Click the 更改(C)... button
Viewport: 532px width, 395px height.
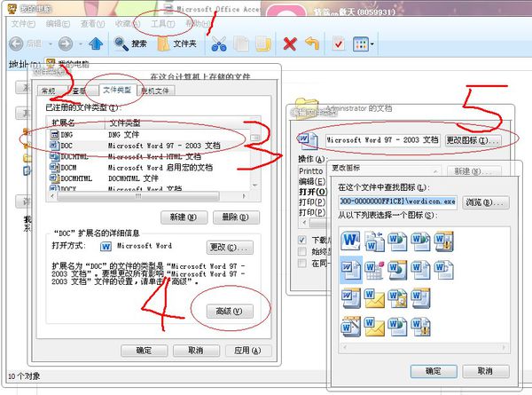coord(230,248)
